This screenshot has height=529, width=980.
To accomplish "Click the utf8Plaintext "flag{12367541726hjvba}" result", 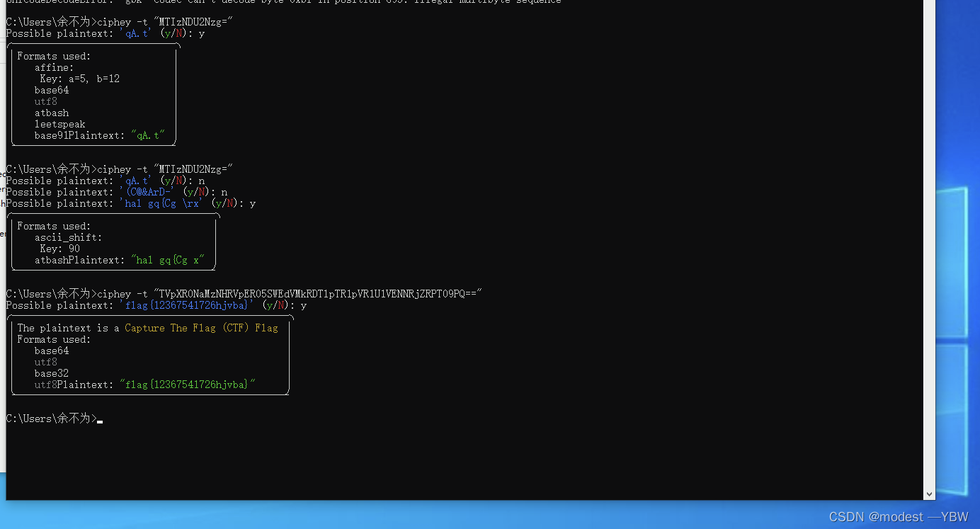I will (144, 385).
